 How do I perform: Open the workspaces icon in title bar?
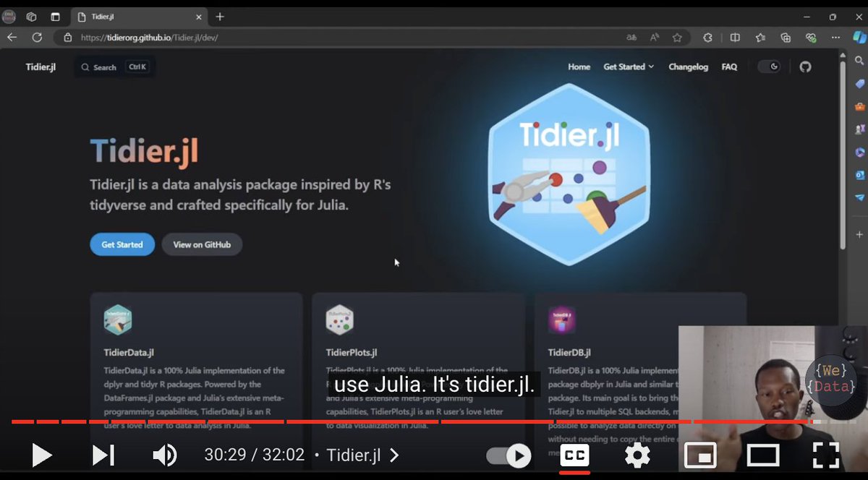pyautogui.click(x=32, y=16)
